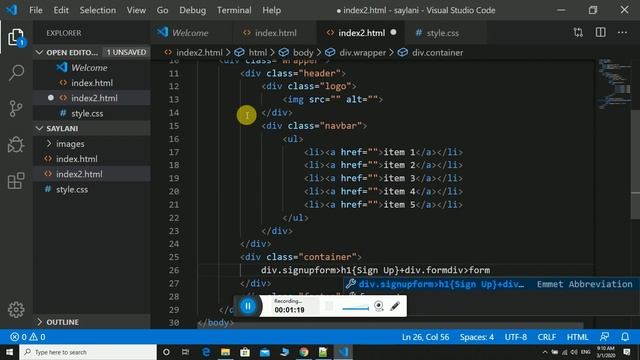The image size is (640, 360).
Task: Click the body breadcrumb
Action: point(303,53)
